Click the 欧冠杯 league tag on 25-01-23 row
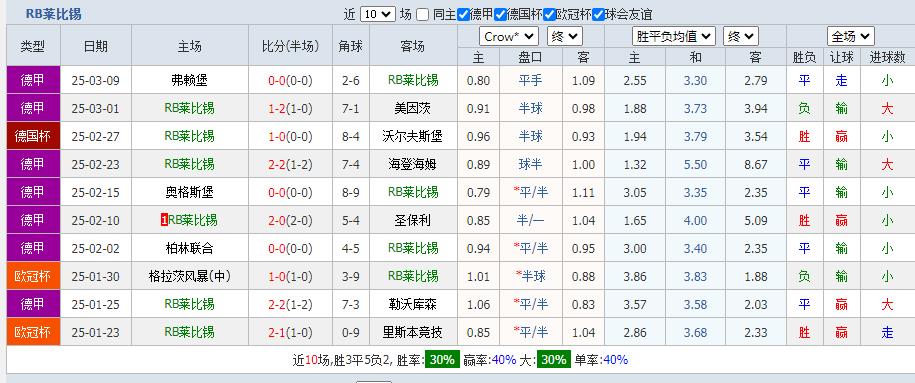915x383 pixels. click(33, 332)
